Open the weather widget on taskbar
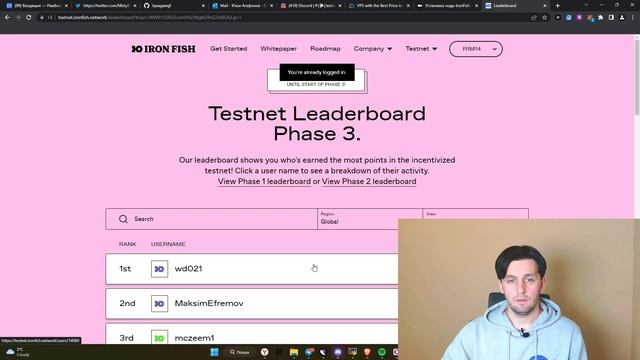 (18, 352)
